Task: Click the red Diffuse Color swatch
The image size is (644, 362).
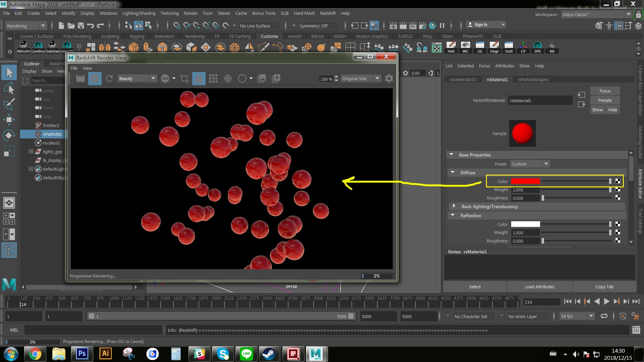Action: (x=525, y=181)
